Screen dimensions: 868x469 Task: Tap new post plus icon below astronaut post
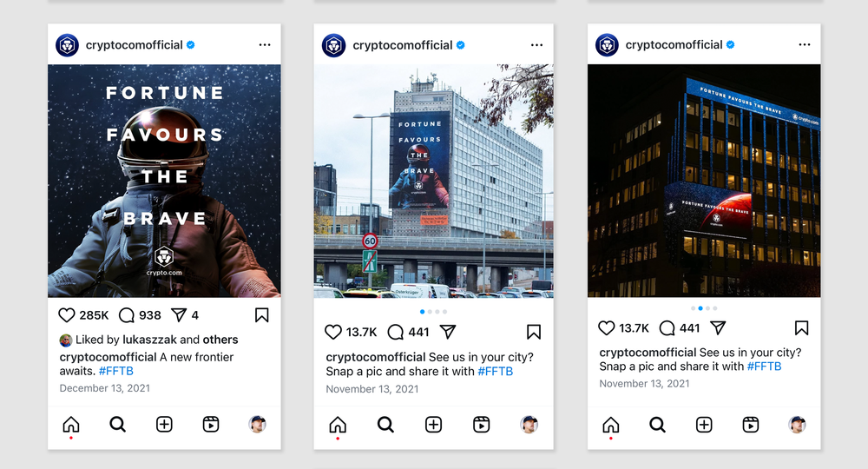click(x=164, y=425)
